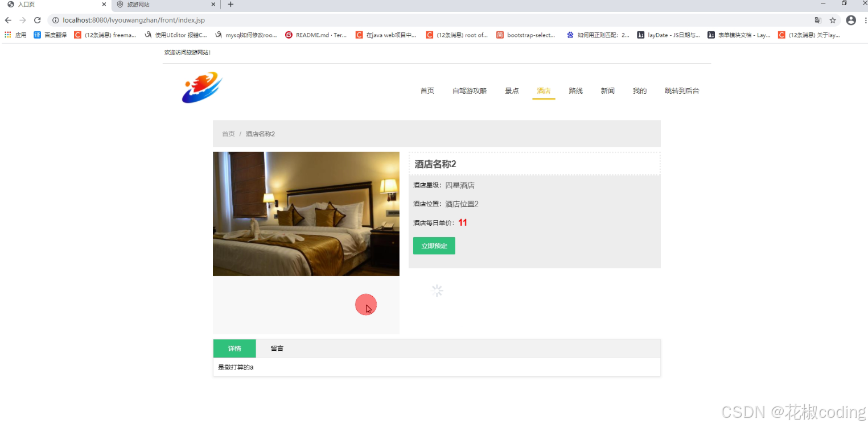Click the site info icon in address bar
The height and width of the screenshot is (427, 868).
tap(56, 20)
